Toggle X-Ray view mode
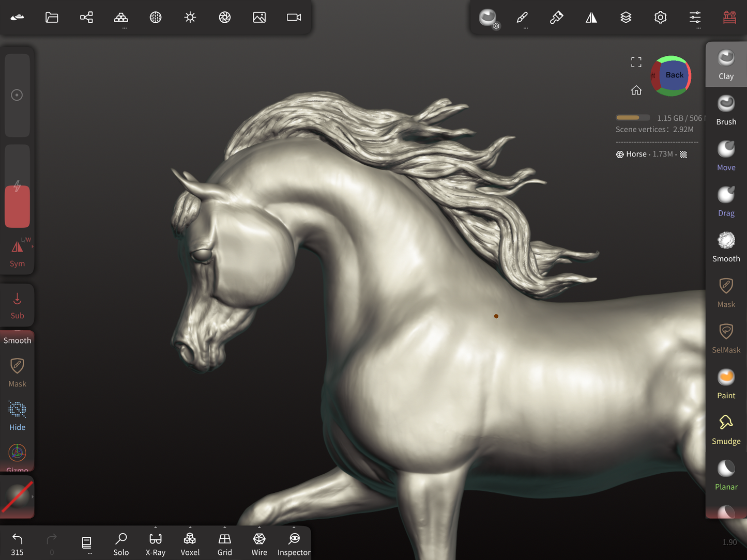Viewport: 747px width, 560px height. [x=156, y=544]
